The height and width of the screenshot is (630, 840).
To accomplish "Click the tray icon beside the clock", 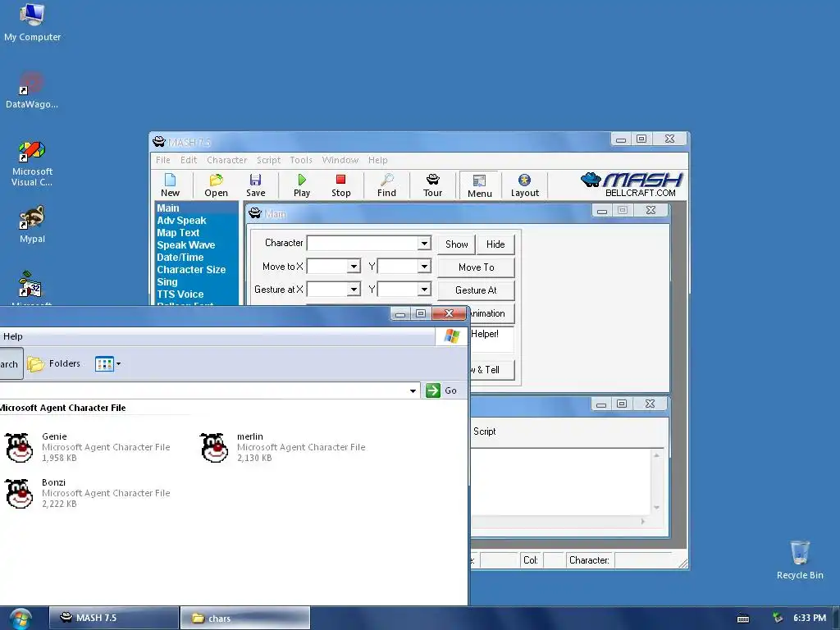I will [778, 619].
